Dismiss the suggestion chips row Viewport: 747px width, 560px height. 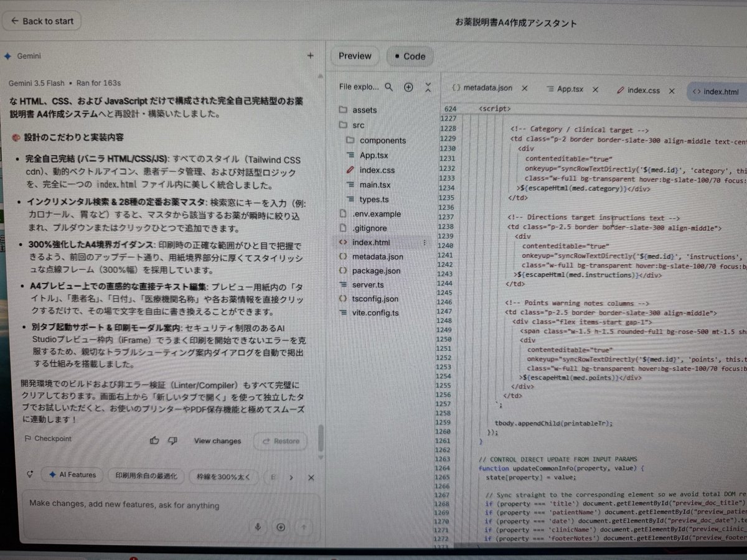(x=311, y=478)
